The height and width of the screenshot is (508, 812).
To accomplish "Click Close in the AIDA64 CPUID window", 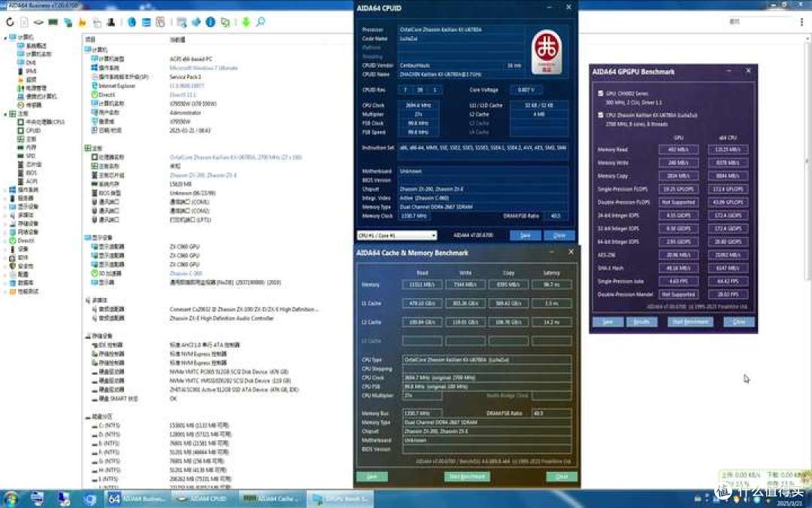I will (559, 236).
